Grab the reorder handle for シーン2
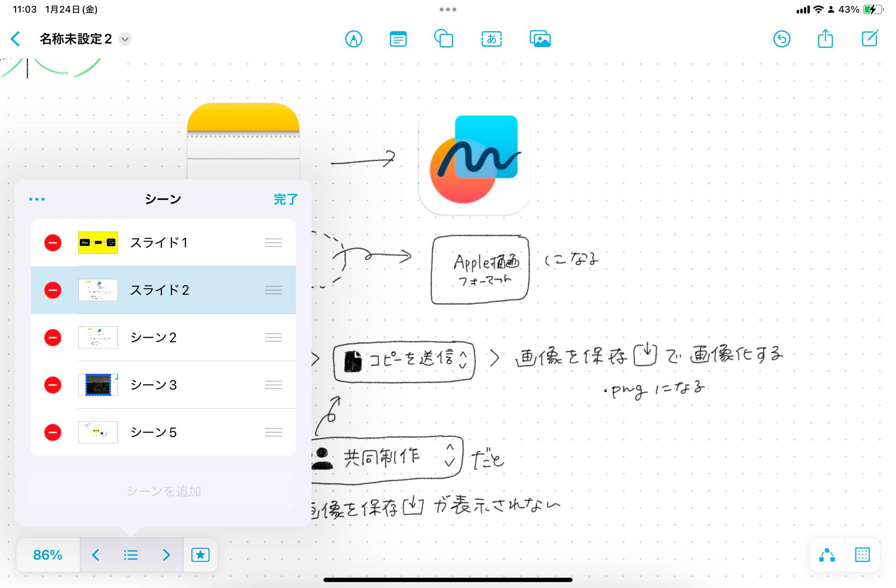 (273, 337)
